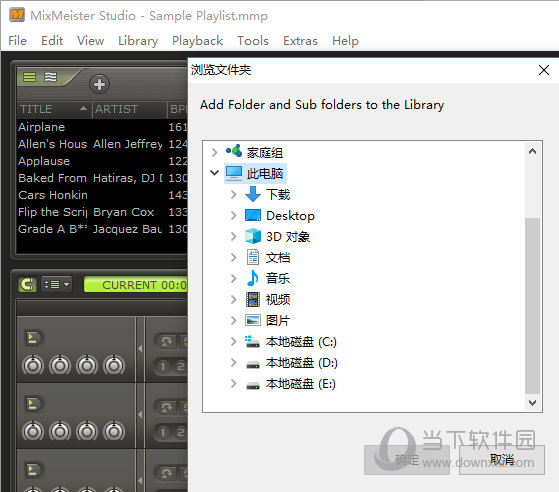Image resolution: width=559 pixels, height=492 pixels.
Task: Select the 下载 blue download arrow icon
Action: (x=253, y=194)
